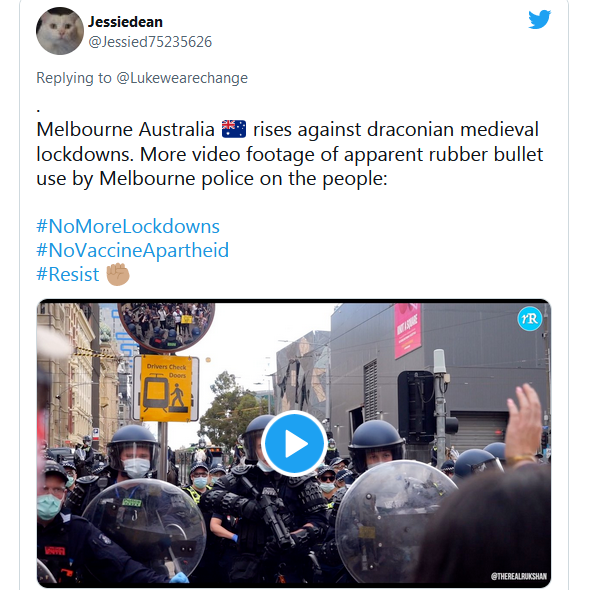594x590 pixels.
Task: Click the pink banner on grey building
Action: (x=408, y=330)
